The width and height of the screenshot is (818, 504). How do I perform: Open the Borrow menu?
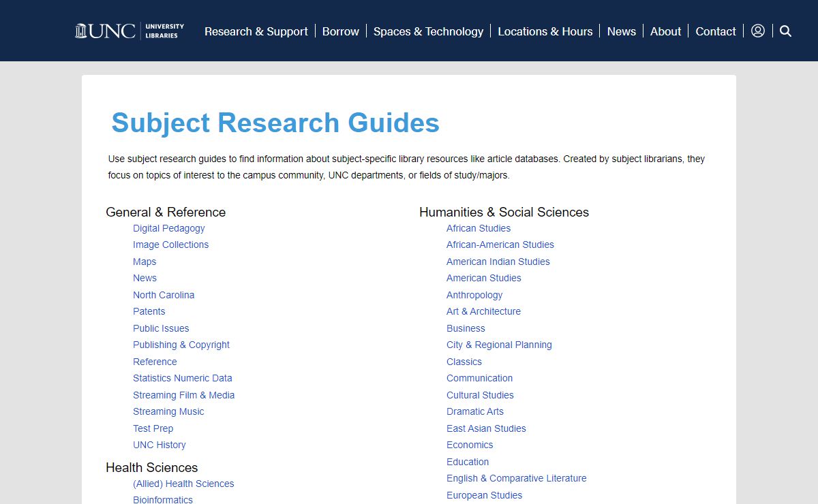pyautogui.click(x=341, y=31)
